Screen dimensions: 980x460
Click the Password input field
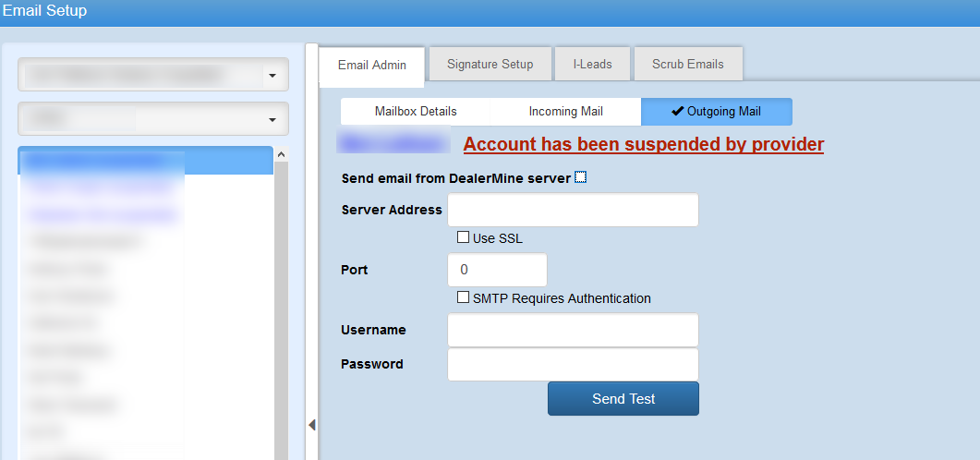[x=573, y=364]
